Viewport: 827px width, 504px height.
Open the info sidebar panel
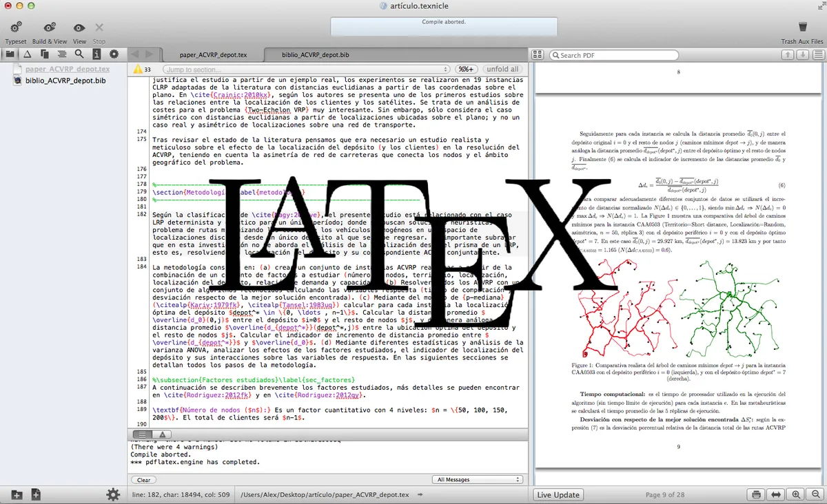point(96,54)
